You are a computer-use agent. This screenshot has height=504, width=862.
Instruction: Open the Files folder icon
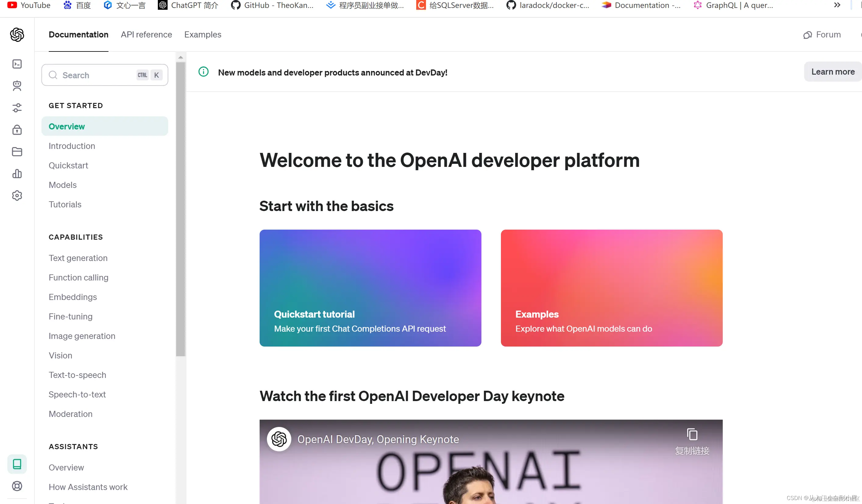[x=17, y=151]
